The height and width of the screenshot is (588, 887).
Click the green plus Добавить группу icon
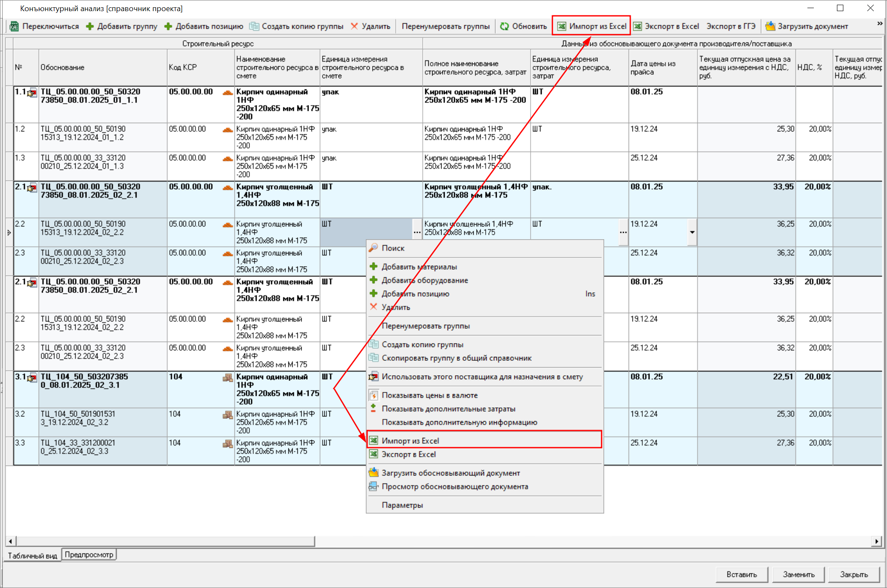[x=90, y=27]
